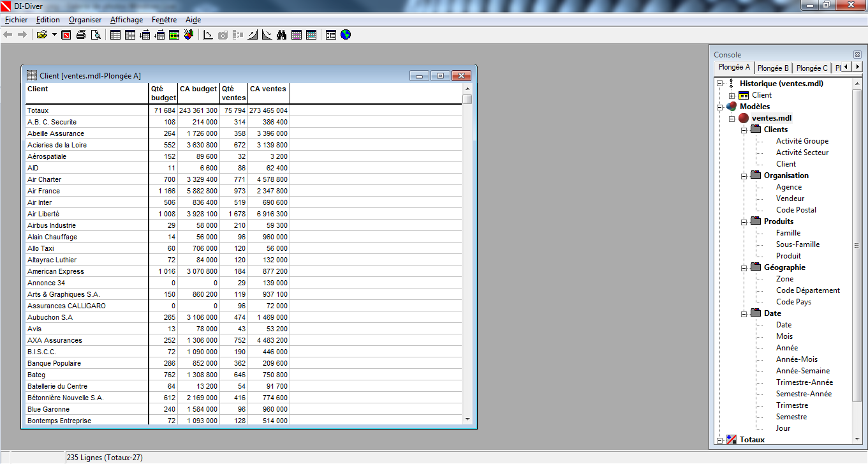The image size is (868, 464).
Task: Open the Organiser menu
Action: coord(85,20)
